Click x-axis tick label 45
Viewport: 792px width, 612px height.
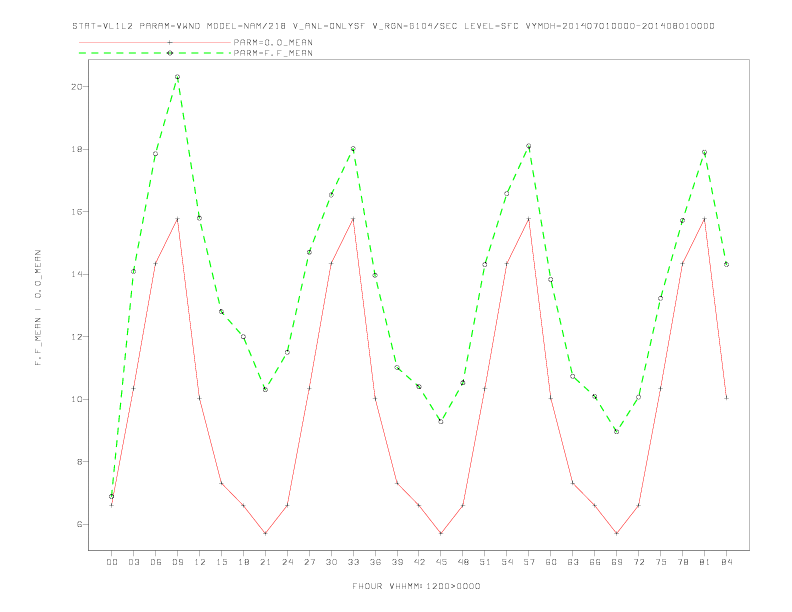(x=441, y=562)
